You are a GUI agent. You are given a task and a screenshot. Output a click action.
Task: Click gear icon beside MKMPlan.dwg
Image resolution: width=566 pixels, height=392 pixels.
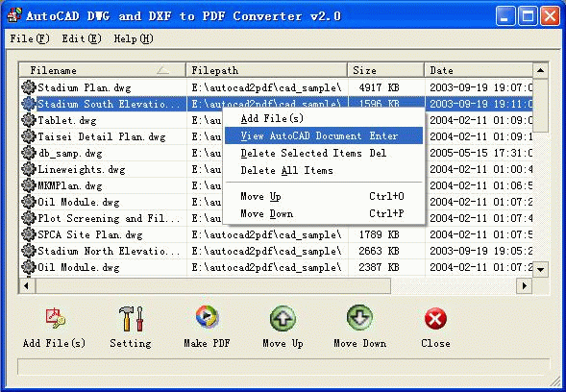point(28,185)
